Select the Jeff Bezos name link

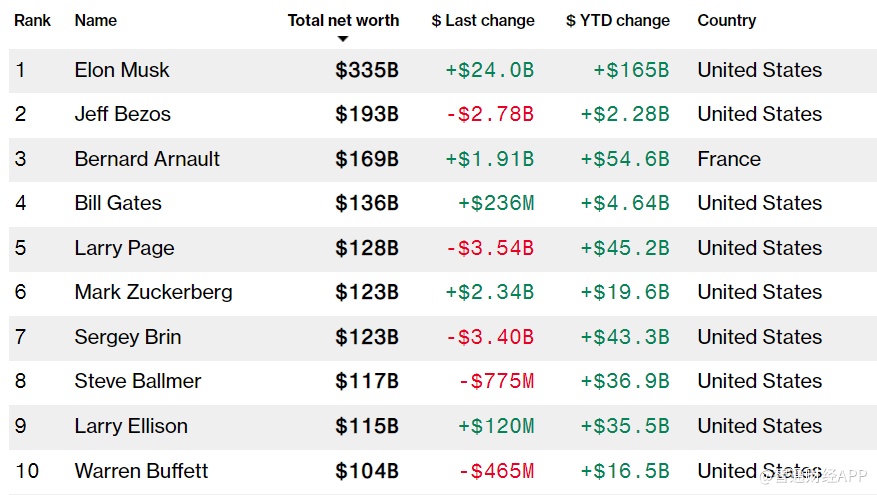pyautogui.click(x=122, y=114)
